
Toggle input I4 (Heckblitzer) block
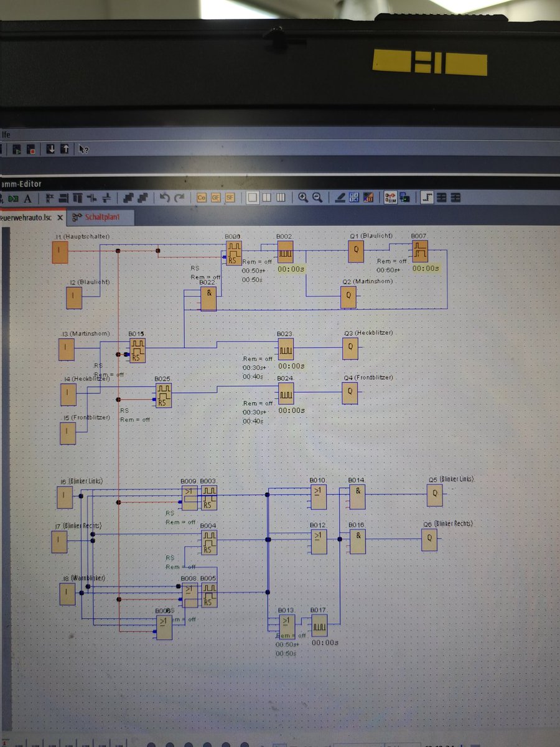tap(68, 395)
